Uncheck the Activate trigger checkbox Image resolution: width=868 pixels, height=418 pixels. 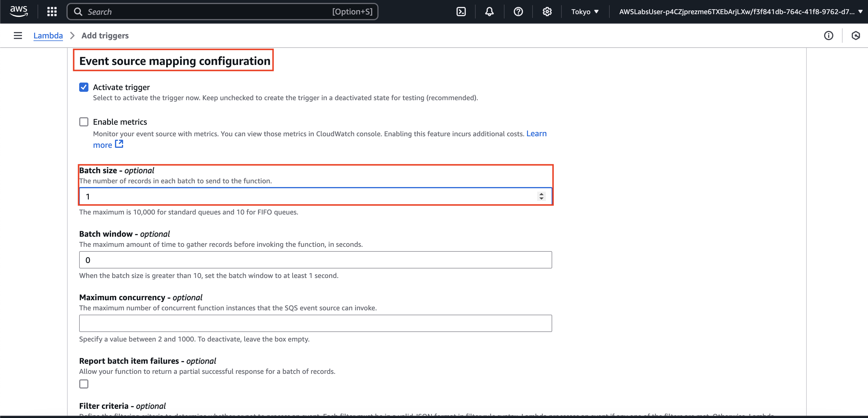[x=84, y=87]
